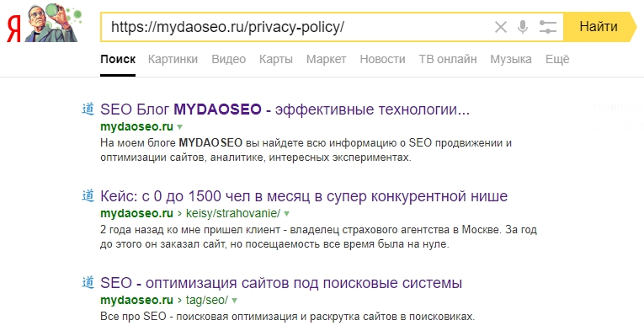
Task: Switch to the Музыка tab
Action: pyautogui.click(x=511, y=59)
